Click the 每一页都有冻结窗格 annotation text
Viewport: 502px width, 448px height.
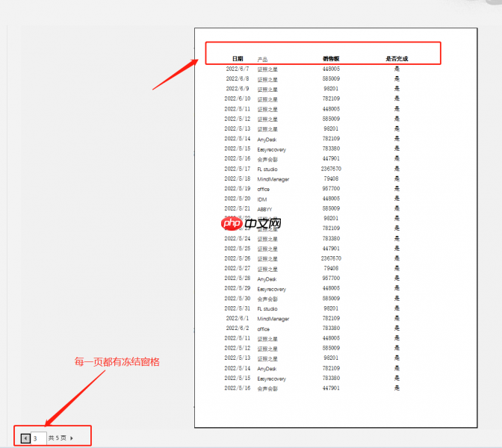117,362
